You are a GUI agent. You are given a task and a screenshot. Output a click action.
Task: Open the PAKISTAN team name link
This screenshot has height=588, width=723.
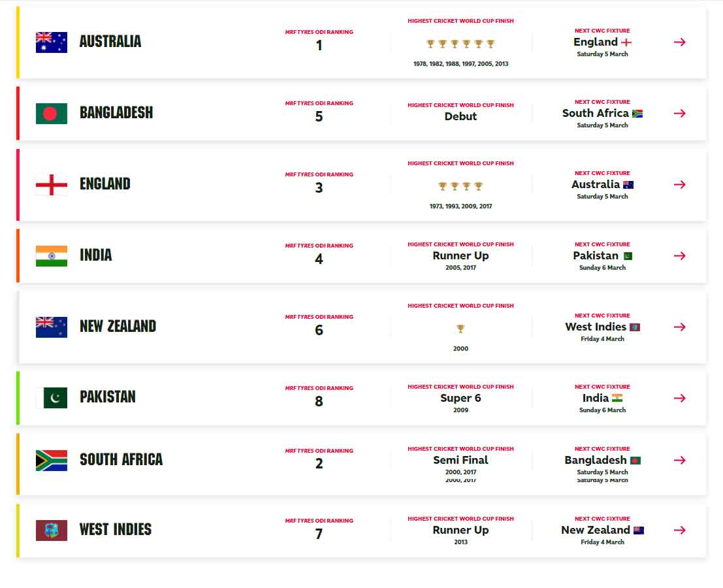108,397
